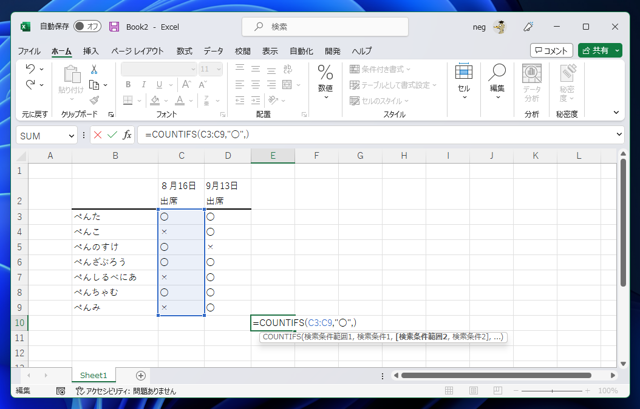Click the Cut scissors icon
Screen dimensions: 640x409
94,69
